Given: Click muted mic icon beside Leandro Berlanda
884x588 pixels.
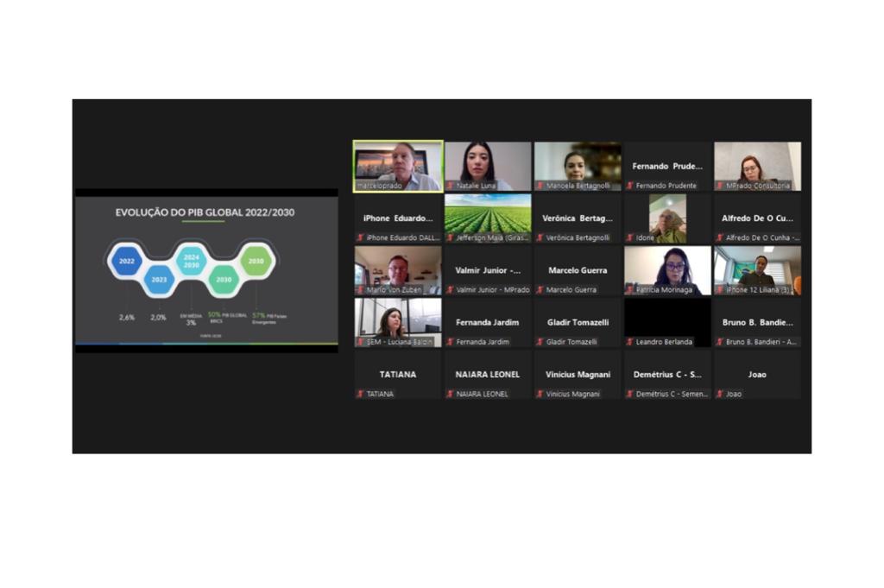Looking at the screenshot, I should (x=629, y=342).
